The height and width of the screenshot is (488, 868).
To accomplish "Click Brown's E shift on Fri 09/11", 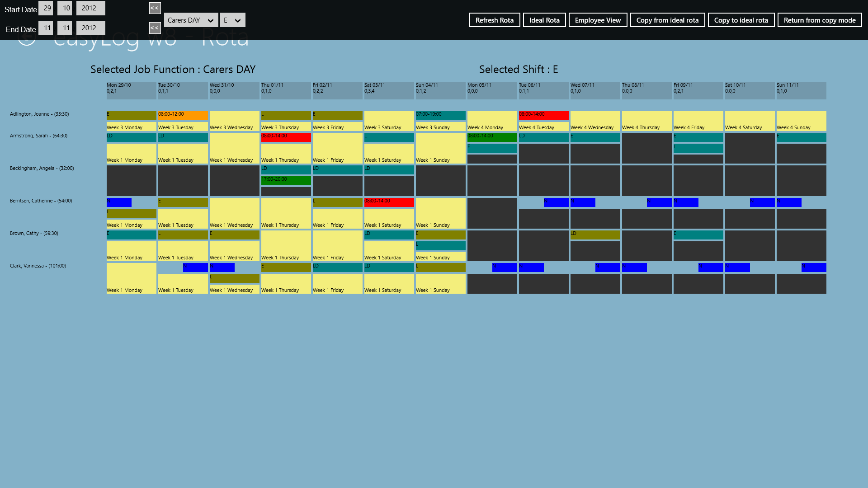I will click(698, 235).
